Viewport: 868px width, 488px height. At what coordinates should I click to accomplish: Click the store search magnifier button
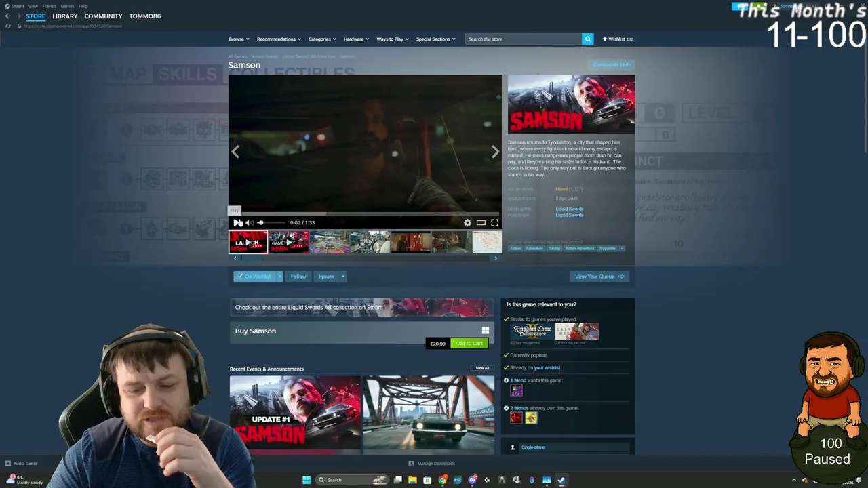pyautogui.click(x=588, y=39)
